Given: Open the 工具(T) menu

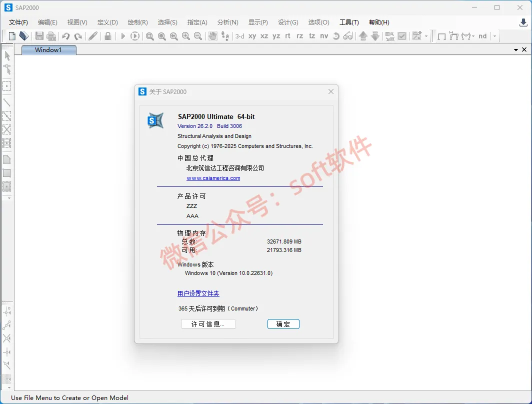Looking at the screenshot, I should tap(349, 22).
